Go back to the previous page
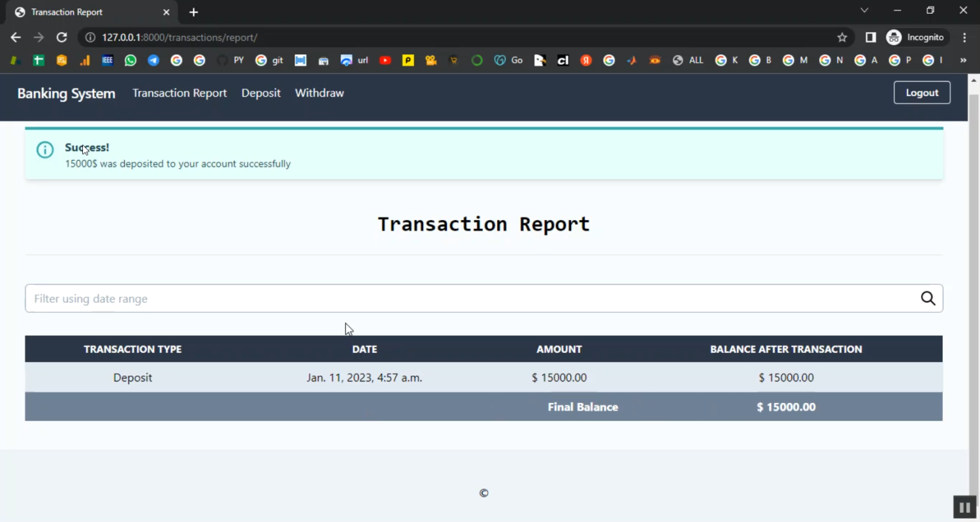980x522 pixels. (x=16, y=37)
